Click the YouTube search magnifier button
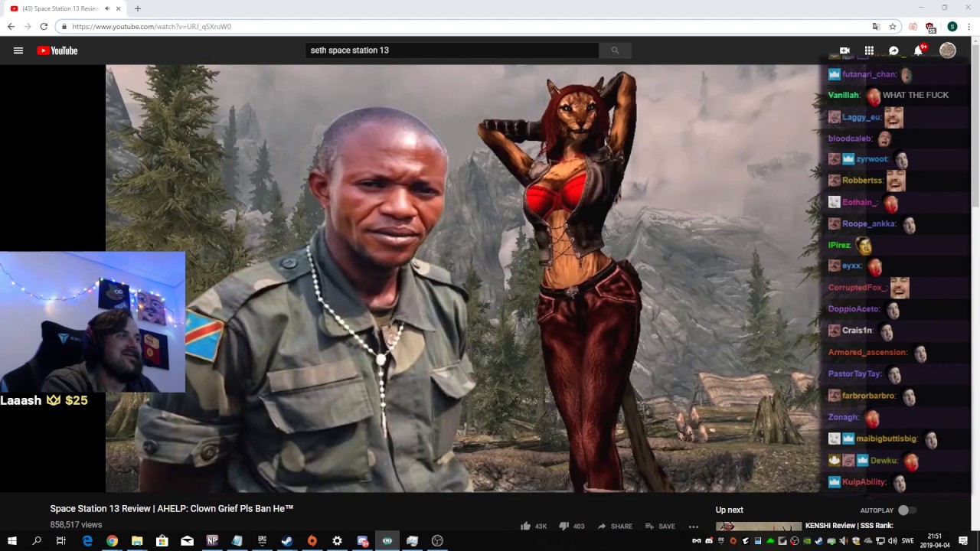Image resolution: width=980 pixels, height=551 pixels. (615, 51)
